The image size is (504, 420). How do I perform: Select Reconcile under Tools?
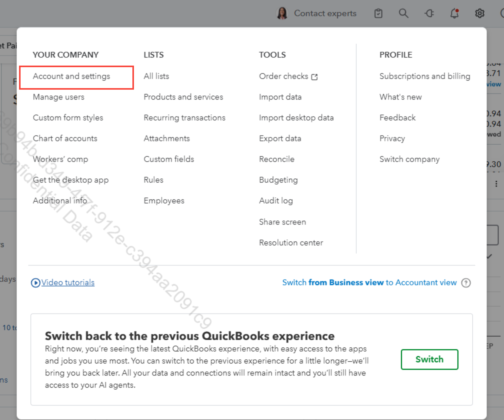click(277, 159)
